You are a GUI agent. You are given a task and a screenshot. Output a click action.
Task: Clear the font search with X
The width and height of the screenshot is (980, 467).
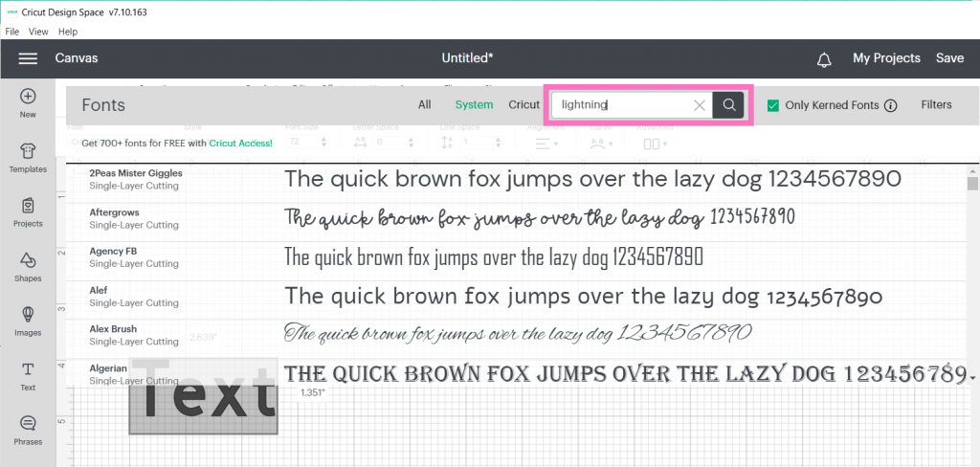700,105
